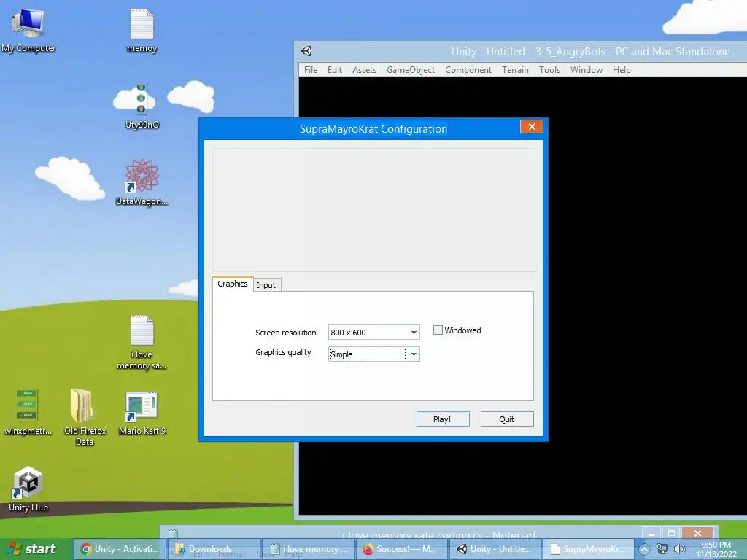Close the Notepad window behind the taskbar
Image resolution: width=747 pixels, height=560 pixels.
point(697,533)
